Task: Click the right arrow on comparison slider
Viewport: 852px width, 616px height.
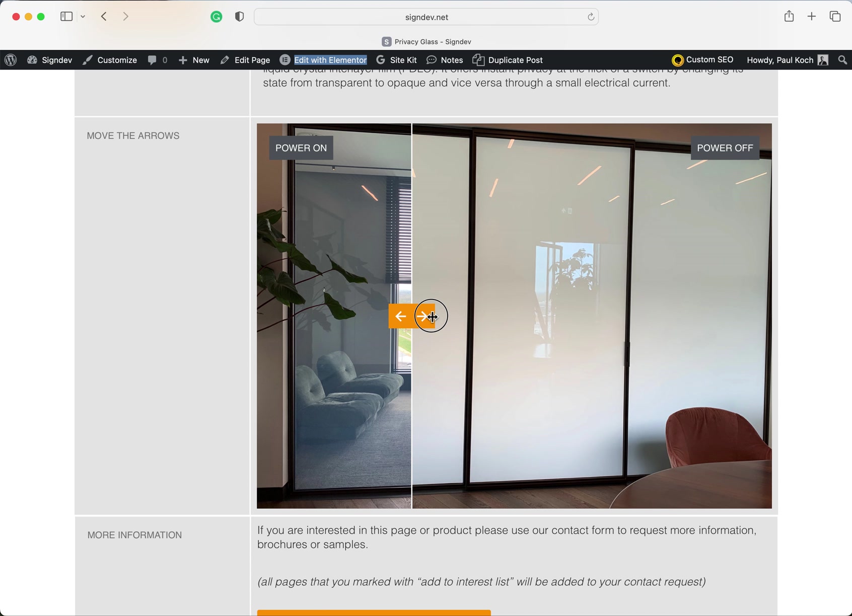Action: point(424,317)
